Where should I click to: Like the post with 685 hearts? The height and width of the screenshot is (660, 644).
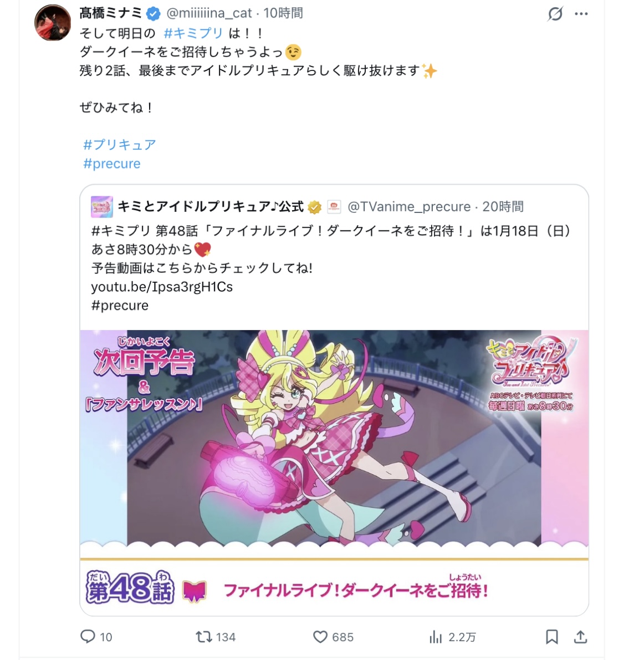320,637
